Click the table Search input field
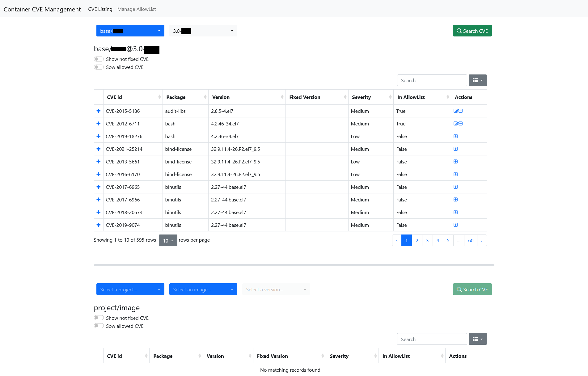The image size is (588, 376). tap(432, 80)
